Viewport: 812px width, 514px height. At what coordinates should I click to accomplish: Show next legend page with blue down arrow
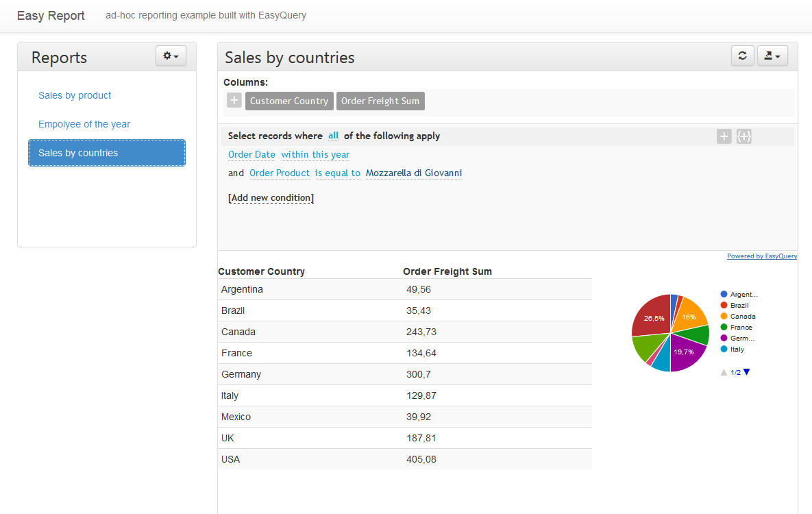pyautogui.click(x=746, y=371)
